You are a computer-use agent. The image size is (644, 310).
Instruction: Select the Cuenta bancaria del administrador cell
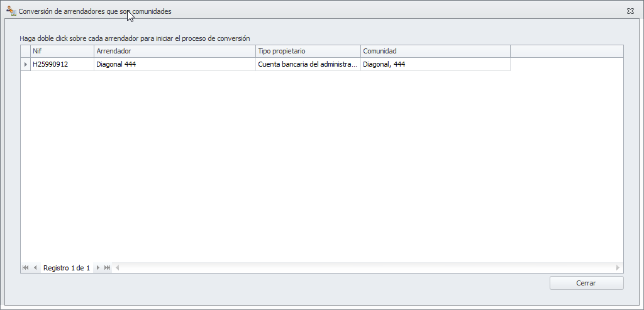[308, 64]
